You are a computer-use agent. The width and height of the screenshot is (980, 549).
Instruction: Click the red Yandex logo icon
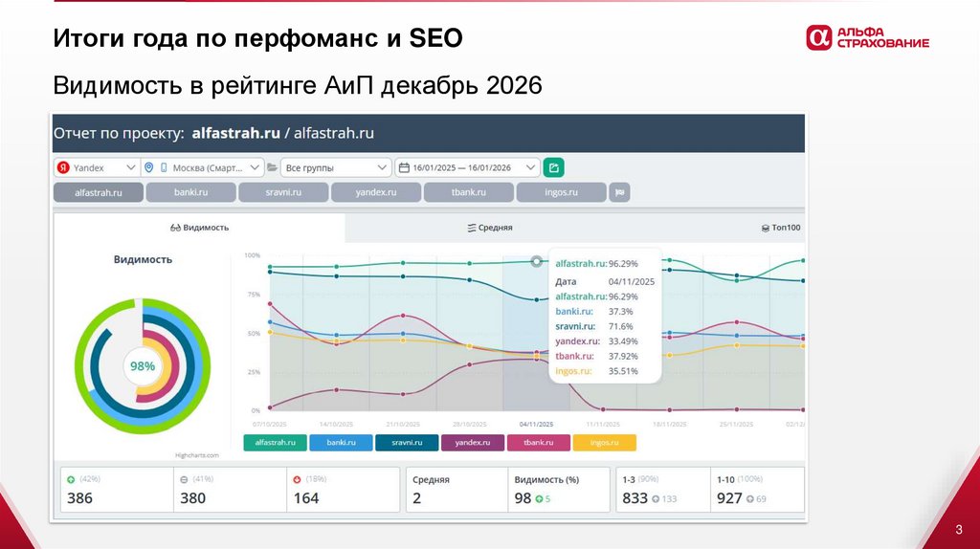[63, 167]
